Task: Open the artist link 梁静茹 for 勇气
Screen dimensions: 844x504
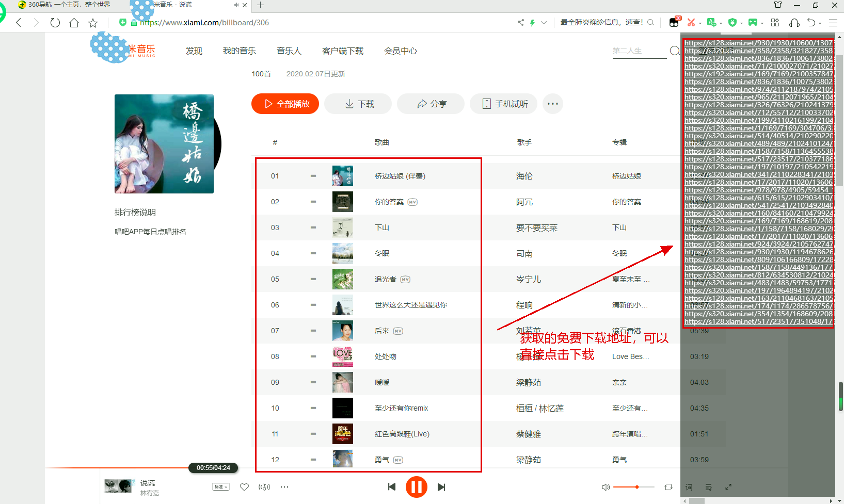Action: click(529, 460)
